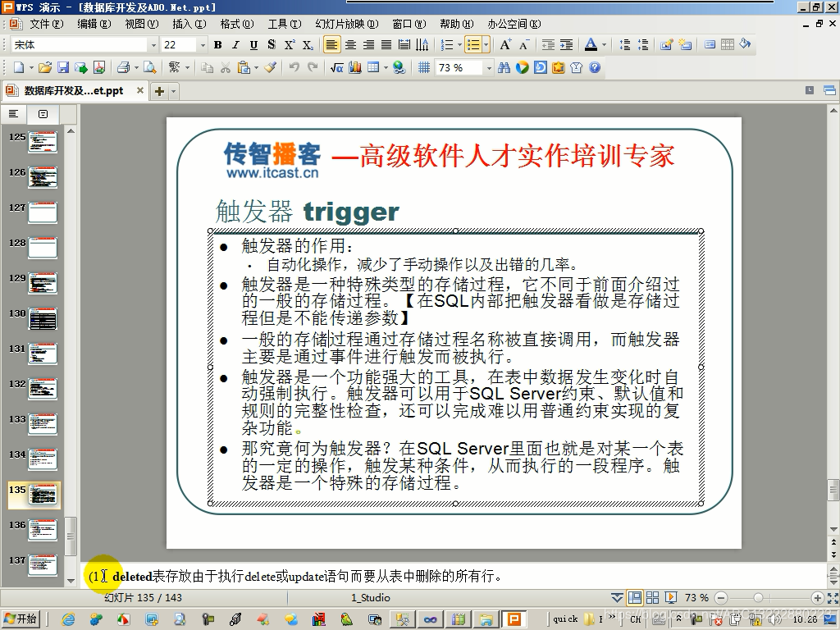Close the 数据库开发及...et.ppt document tab
The height and width of the screenshot is (630, 840).
click(x=140, y=90)
